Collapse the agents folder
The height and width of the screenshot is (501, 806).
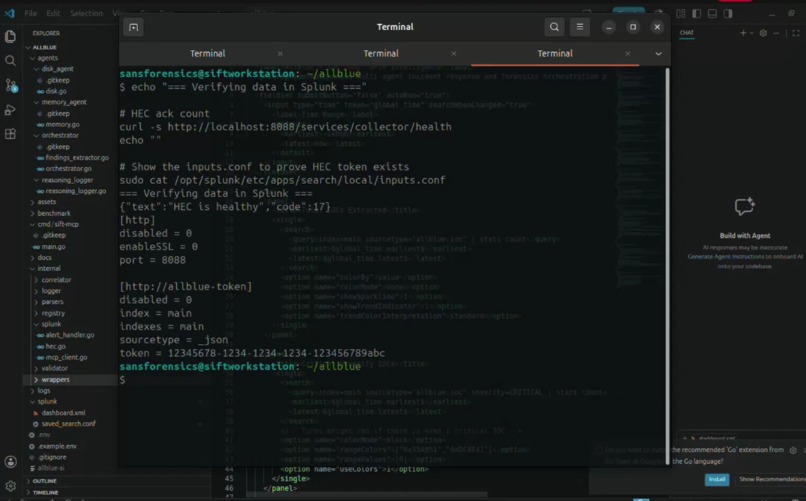click(x=47, y=58)
